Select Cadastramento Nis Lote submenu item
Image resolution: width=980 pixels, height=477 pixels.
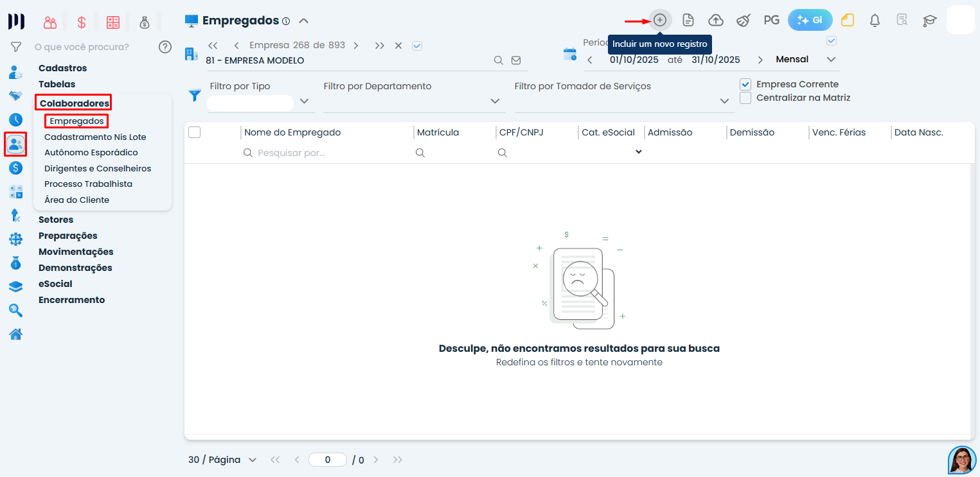tap(95, 137)
